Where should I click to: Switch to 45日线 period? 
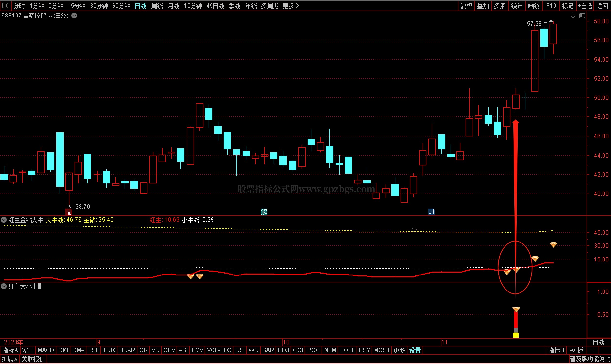click(215, 6)
